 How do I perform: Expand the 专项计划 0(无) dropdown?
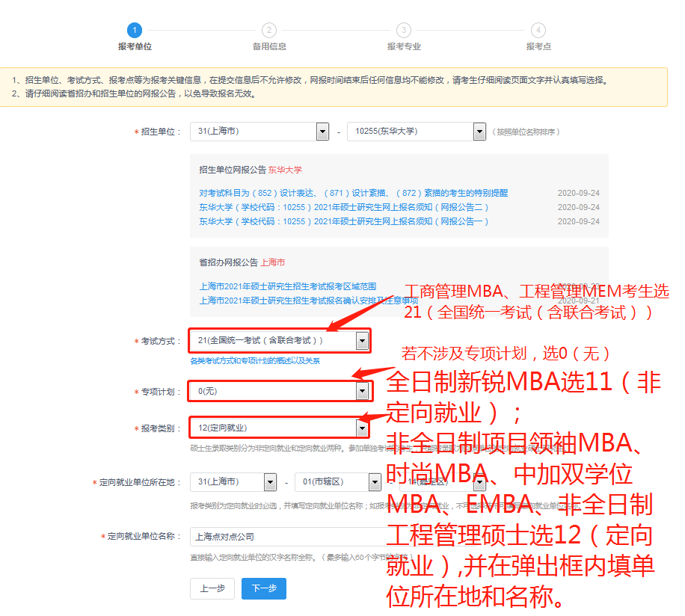362,391
